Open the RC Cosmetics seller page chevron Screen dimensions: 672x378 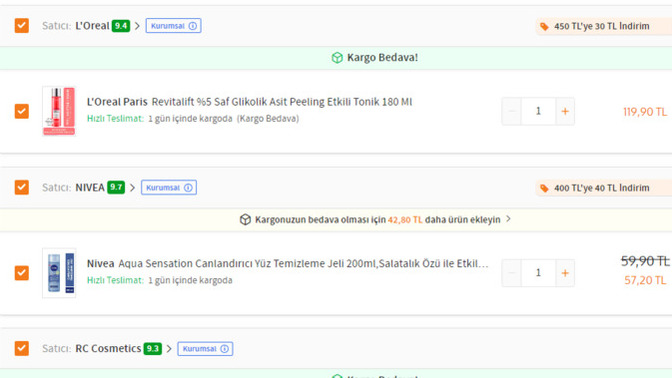(x=169, y=349)
